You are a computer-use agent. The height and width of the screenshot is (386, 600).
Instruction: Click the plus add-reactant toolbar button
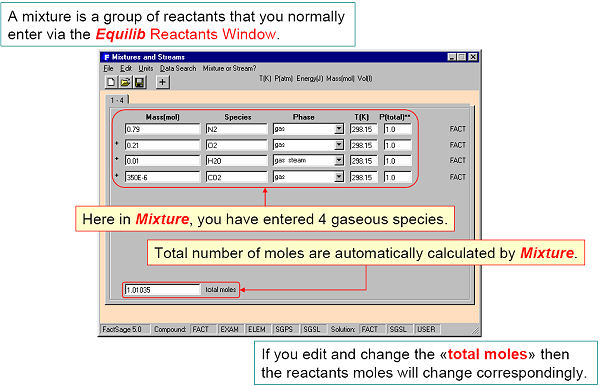pos(162,82)
